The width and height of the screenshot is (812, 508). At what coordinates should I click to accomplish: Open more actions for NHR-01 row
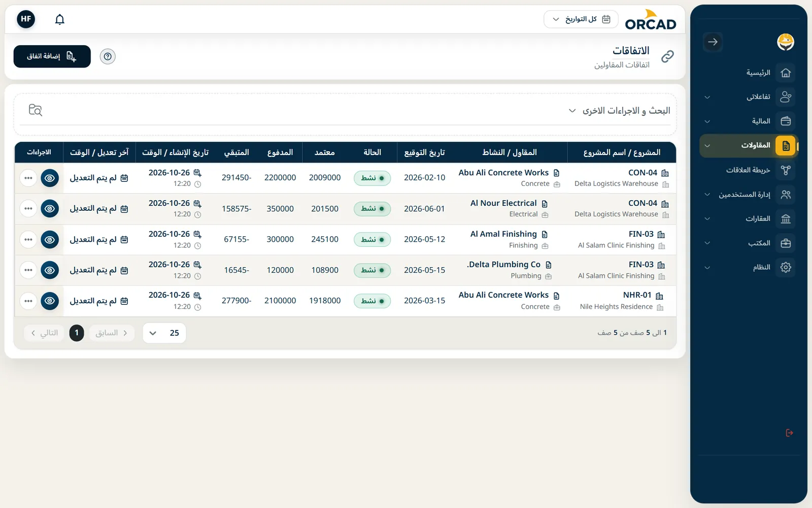click(x=28, y=301)
